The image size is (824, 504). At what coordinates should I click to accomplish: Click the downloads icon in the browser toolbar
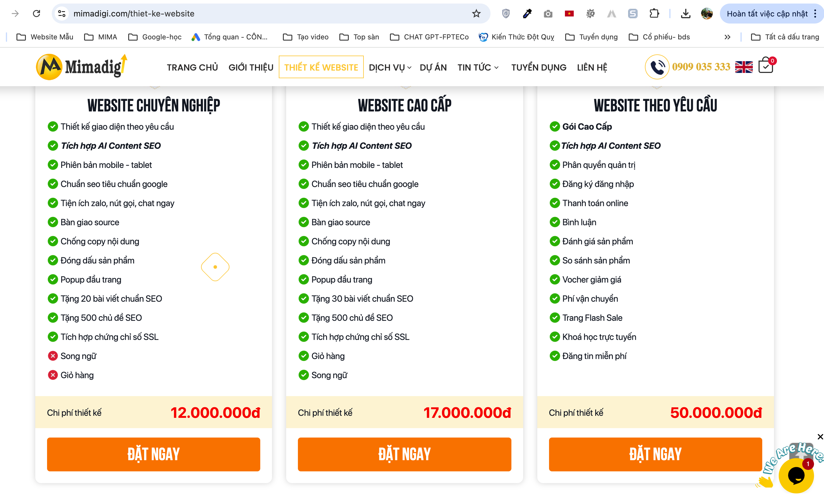coord(686,14)
